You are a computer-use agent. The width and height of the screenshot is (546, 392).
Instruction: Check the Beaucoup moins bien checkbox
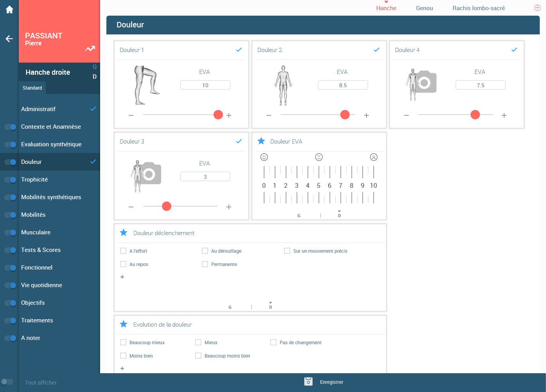(198, 356)
